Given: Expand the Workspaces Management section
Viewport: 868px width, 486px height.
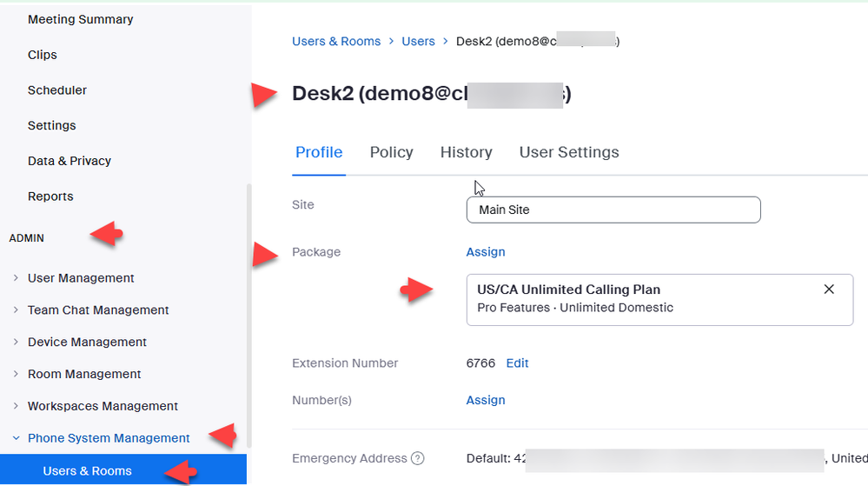Looking at the screenshot, I should point(103,406).
